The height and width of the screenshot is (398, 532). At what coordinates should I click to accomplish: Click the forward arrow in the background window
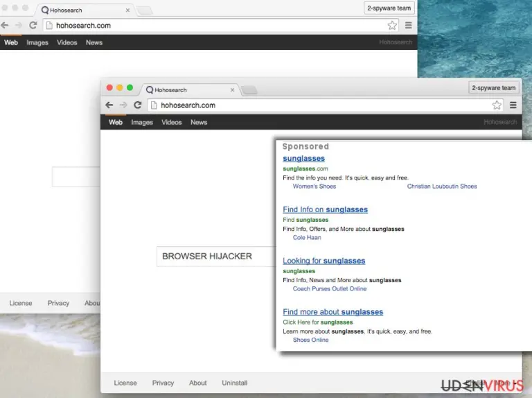point(19,25)
